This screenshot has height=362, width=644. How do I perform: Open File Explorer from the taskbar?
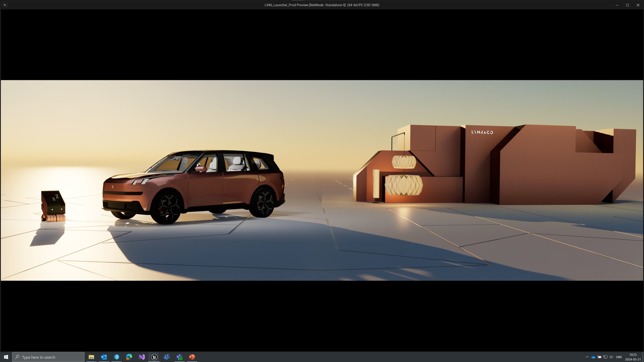(x=91, y=357)
